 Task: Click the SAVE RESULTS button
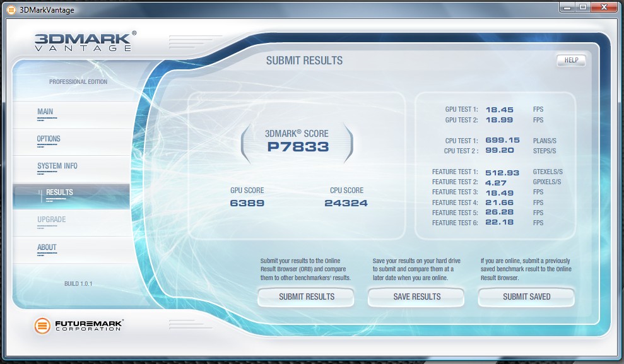coord(416,296)
